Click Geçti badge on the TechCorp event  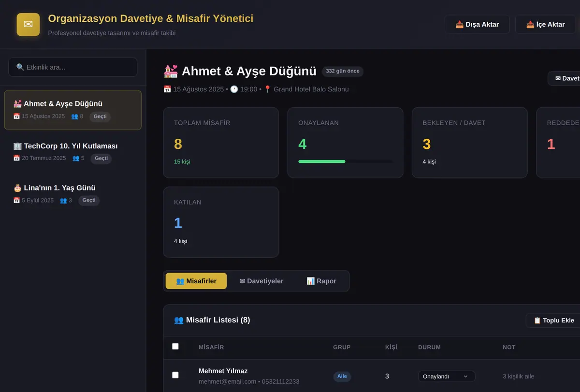101,158
